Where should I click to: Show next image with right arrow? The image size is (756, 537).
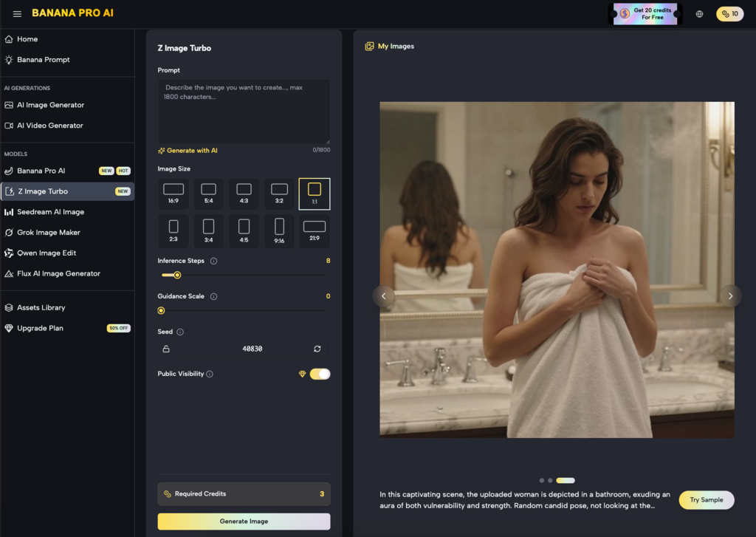[730, 296]
